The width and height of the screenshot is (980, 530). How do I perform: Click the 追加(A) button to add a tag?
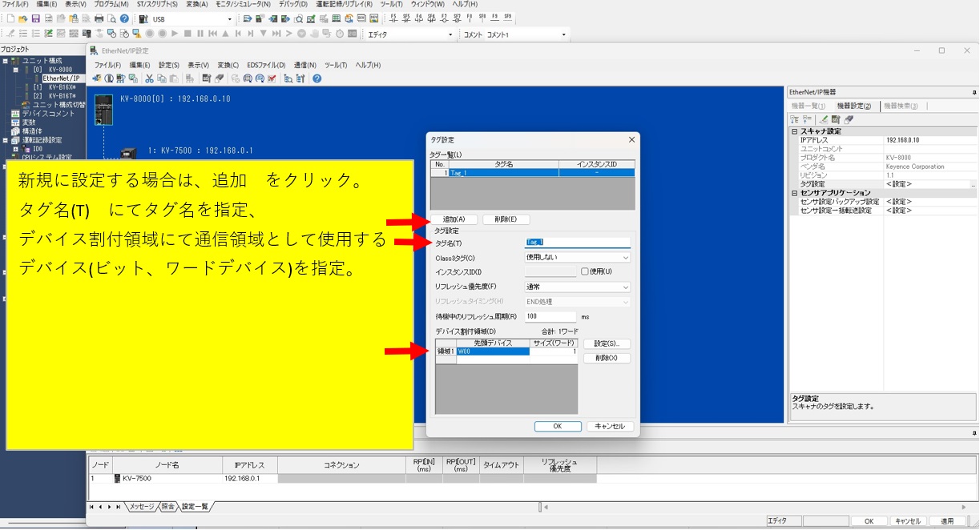(x=454, y=219)
